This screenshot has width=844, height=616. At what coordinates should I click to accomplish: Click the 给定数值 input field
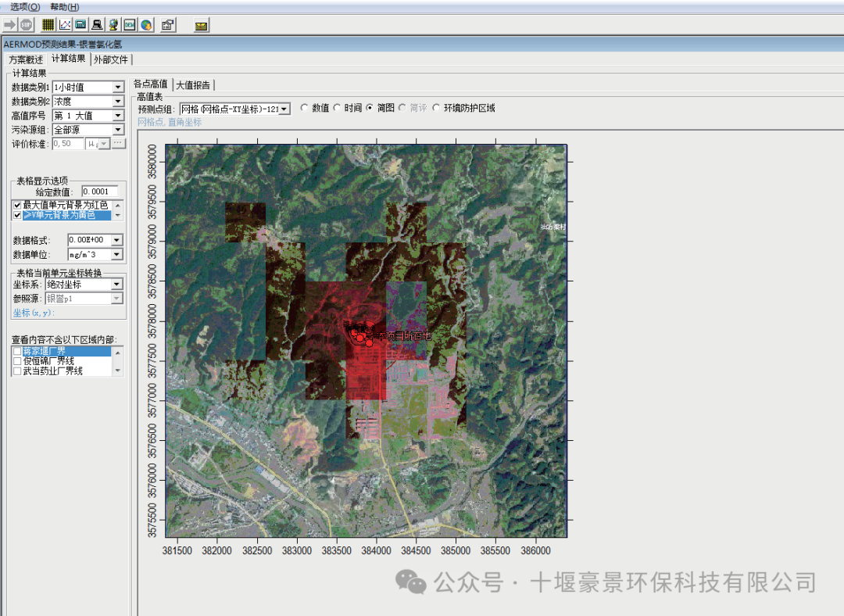(99, 192)
